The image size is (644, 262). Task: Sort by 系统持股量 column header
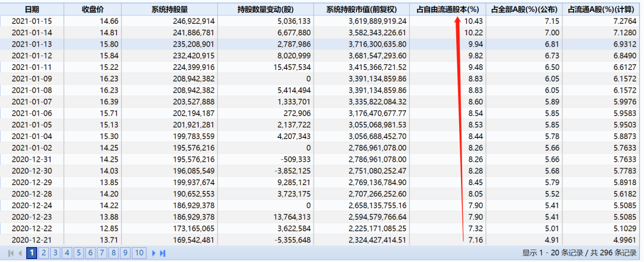tap(169, 9)
